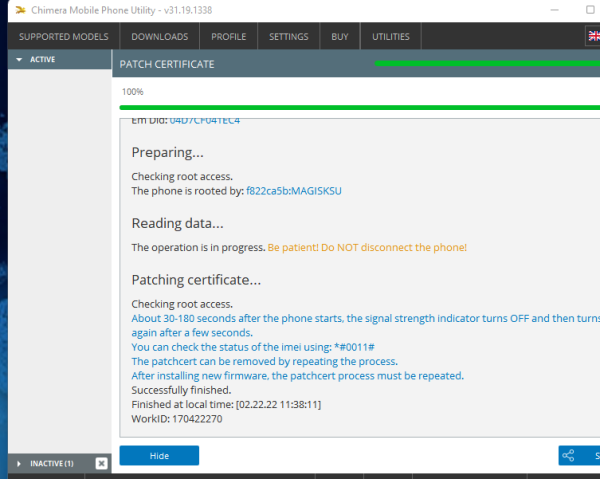Minimize the Chimera window

(554, 10)
